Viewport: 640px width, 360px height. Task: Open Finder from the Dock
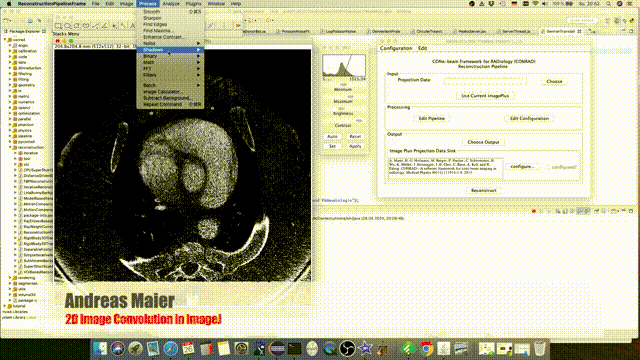pos(100,349)
